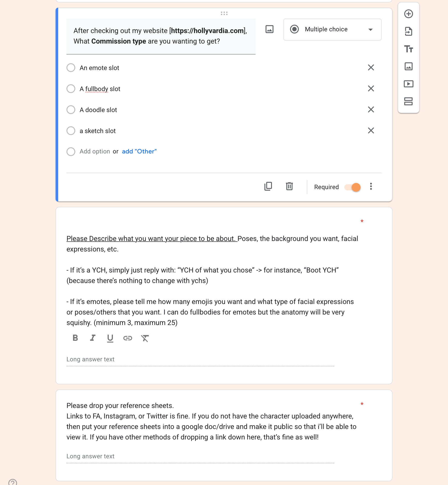Click the insert link formatting button

128,338
